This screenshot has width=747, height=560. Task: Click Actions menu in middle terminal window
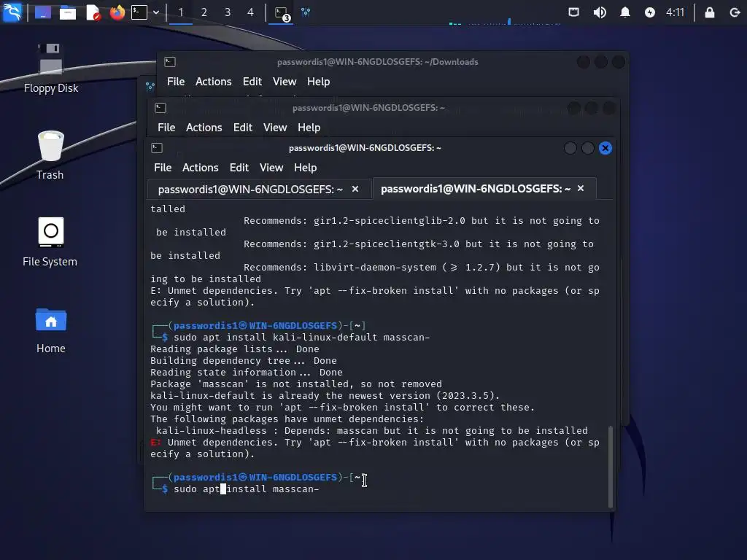point(204,128)
